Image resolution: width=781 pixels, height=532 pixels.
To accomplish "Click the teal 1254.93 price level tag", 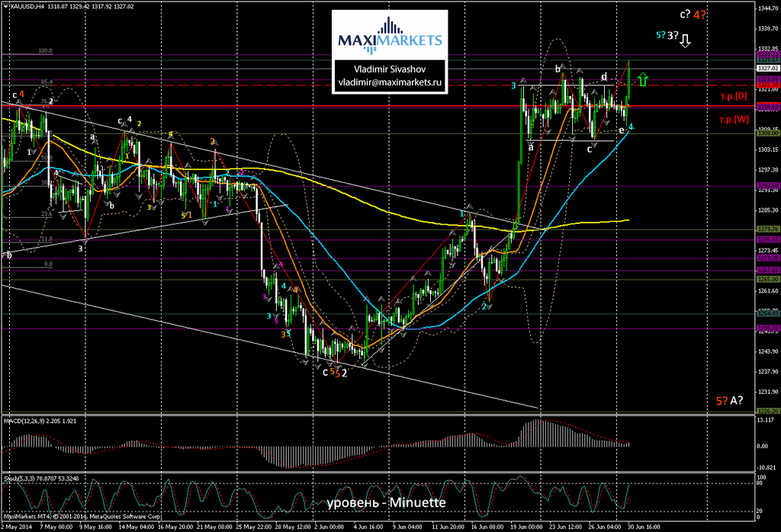I will (767, 313).
